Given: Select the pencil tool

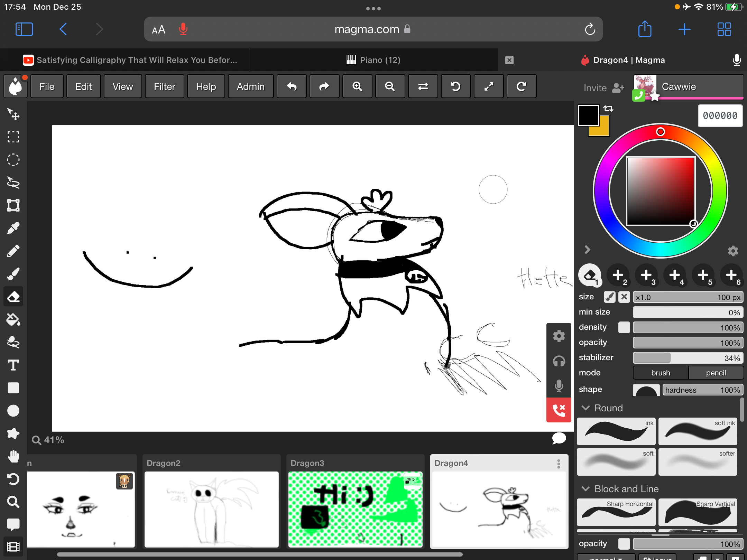Looking at the screenshot, I should pyautogui.click(x=13, y=251).
